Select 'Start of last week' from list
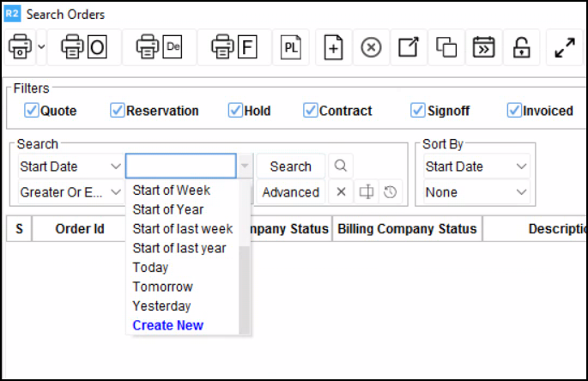The width and height of the screenshot is (588, 381). coord(182,229)
